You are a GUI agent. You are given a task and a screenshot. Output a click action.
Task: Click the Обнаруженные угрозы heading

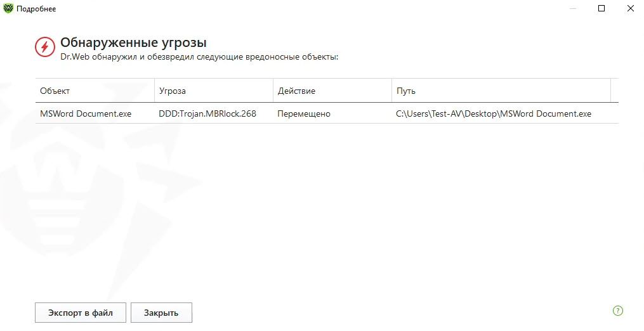pos(133,42)
